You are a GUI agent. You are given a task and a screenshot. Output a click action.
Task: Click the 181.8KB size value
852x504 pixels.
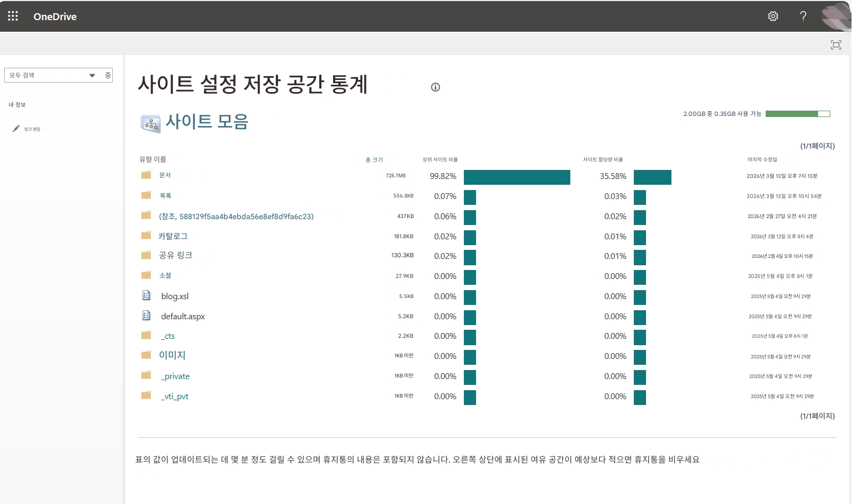403,237
